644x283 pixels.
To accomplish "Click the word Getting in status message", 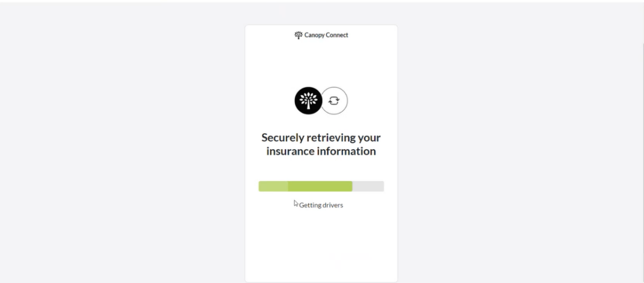I will (x=310, y=205).
